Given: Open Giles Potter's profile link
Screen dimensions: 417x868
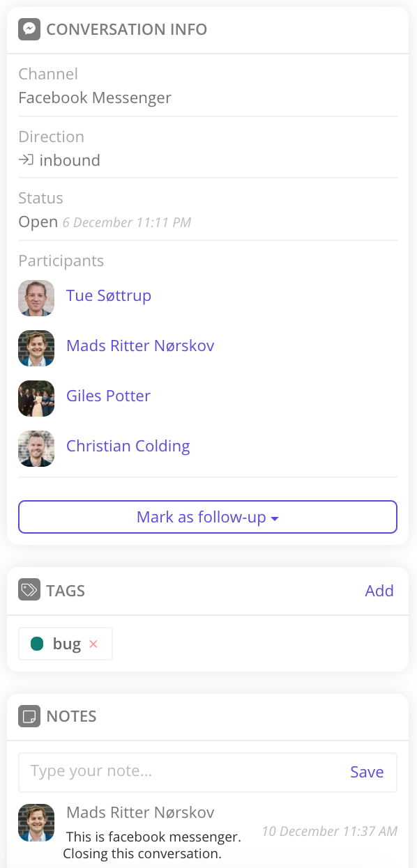Looking at the screenshot, I should [x=108, y=396].
